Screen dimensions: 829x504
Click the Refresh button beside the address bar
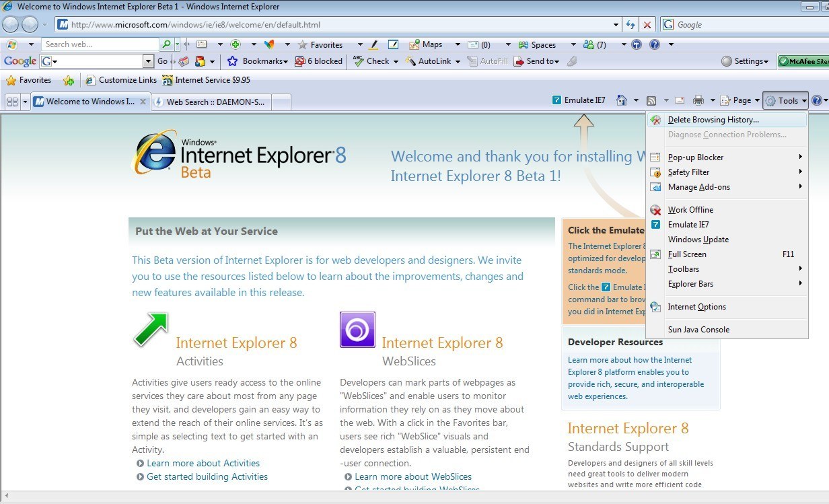coord(630,25)
